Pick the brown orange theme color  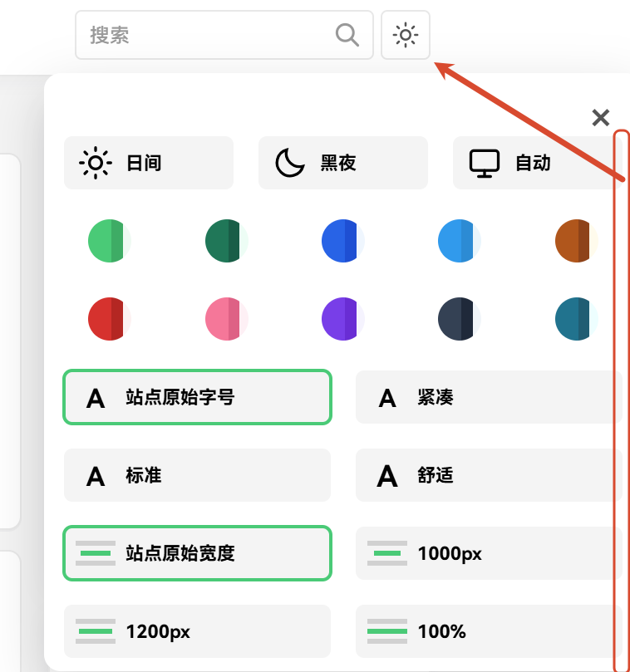577,241
